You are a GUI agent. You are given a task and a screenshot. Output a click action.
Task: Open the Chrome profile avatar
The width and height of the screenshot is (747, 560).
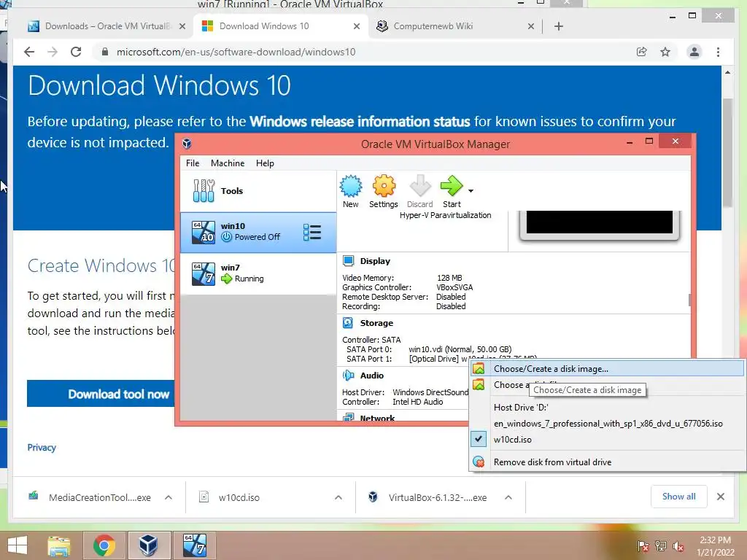[694, 52]
